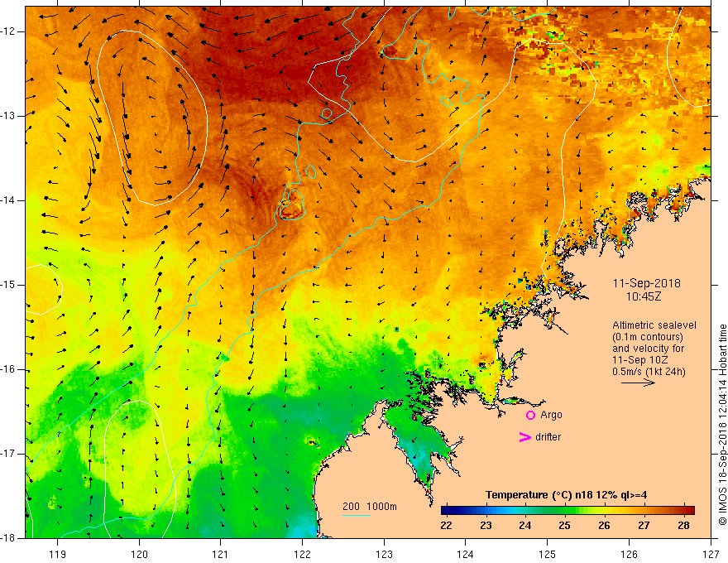Click the latitude axis label '-15'

coord(8,285)
